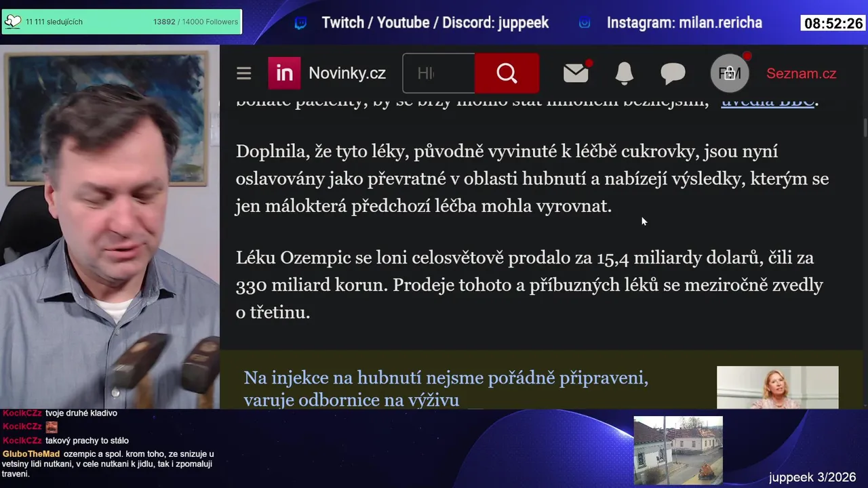Click the RM user avatar
The height and width of the screenshot is (488, 868).
730,73
